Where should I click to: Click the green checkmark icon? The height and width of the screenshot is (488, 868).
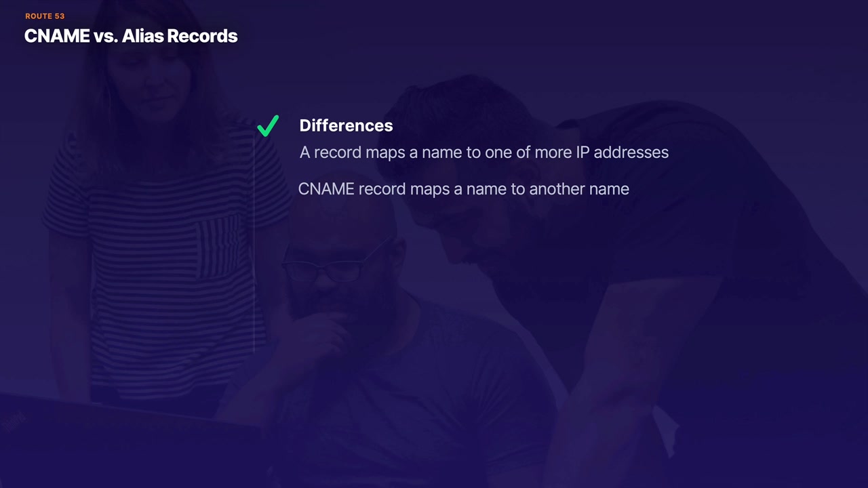point(268,126)
